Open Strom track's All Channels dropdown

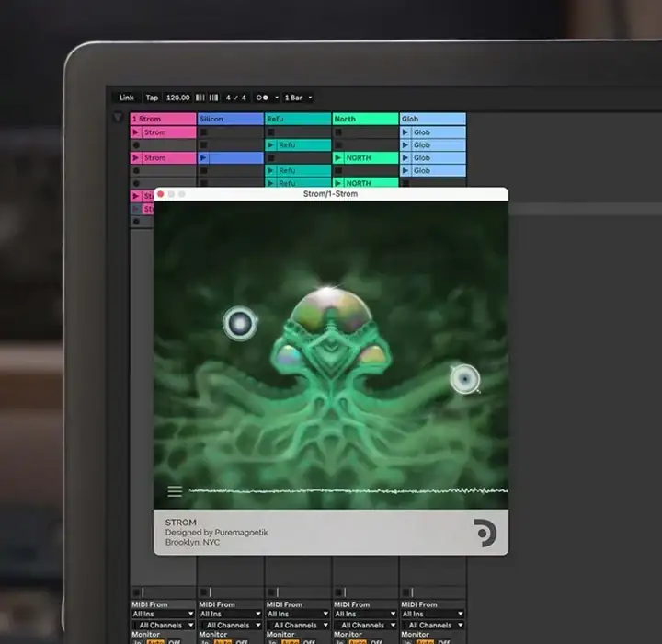163,625
